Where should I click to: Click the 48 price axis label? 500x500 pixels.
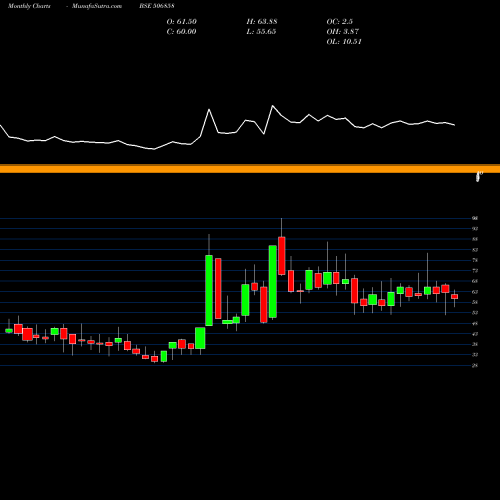[x=475, y=323]
